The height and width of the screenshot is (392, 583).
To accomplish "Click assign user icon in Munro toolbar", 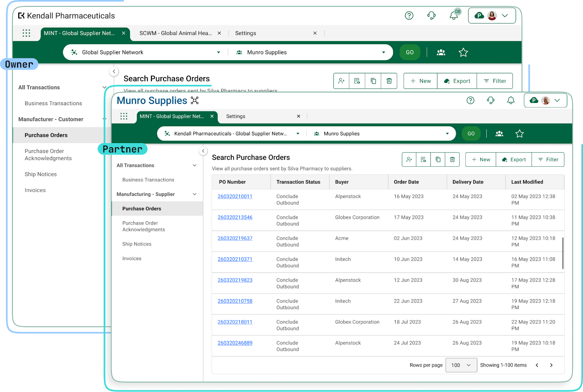I will pyautogui.click(x=409, y=159).
